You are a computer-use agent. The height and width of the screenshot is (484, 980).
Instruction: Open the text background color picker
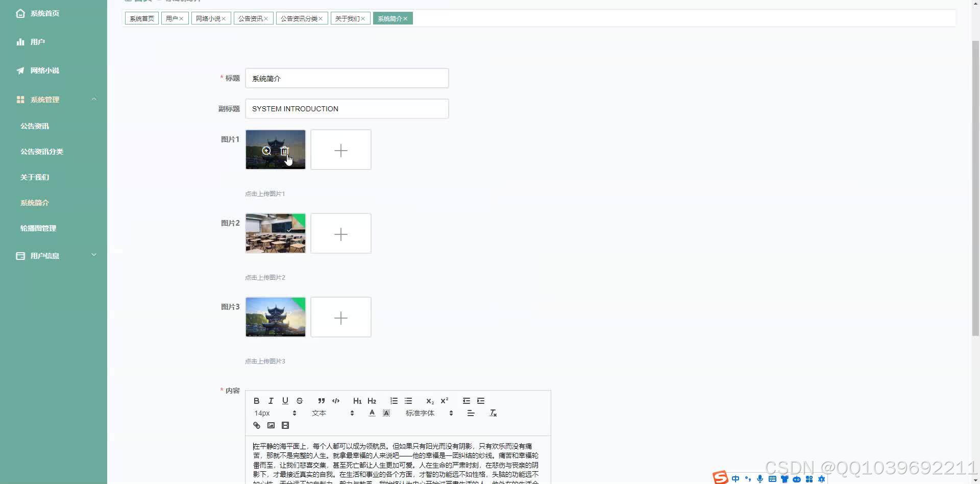coord(386,413)
